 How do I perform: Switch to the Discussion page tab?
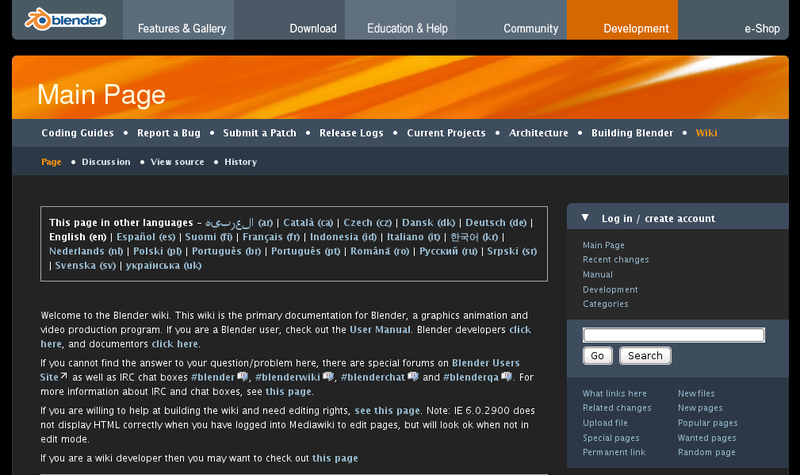(106, 162)
